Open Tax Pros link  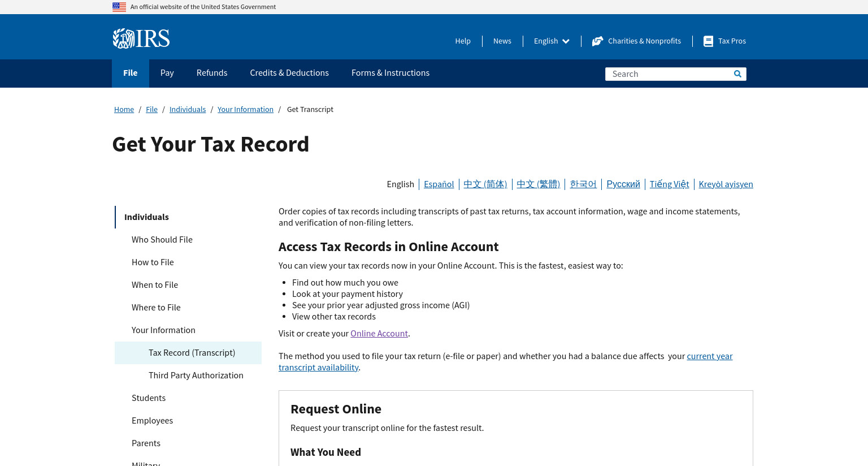[732, 41]
